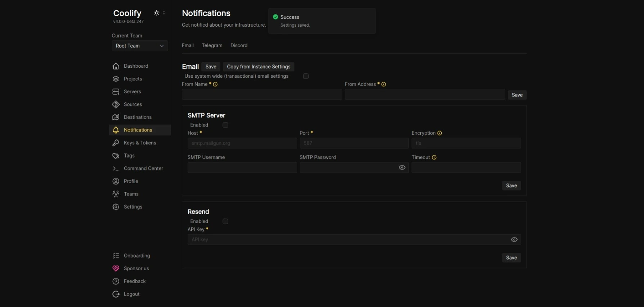Click info icon next to Timeout
The height and width of the screenshot is (307, 644).
pos(434,157)
